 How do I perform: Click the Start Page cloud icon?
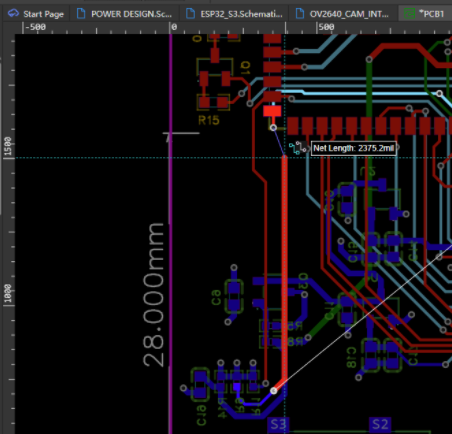coord(13,14)
